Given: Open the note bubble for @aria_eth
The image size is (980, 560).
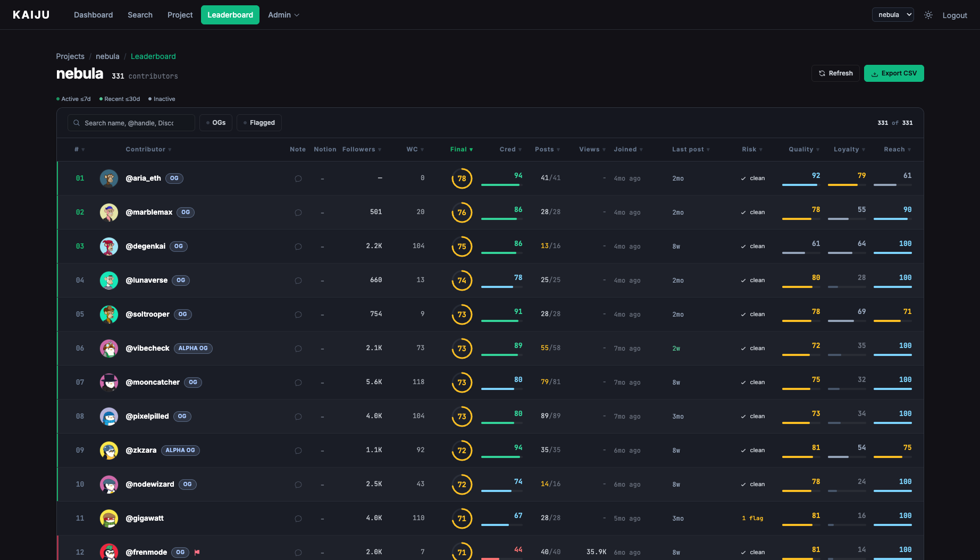Looking at the screenshot, I should 298,179.
